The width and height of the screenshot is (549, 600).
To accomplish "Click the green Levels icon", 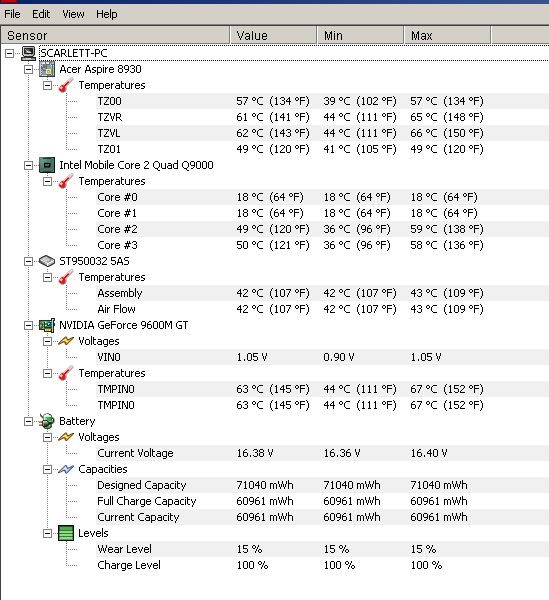I will 66,533.
